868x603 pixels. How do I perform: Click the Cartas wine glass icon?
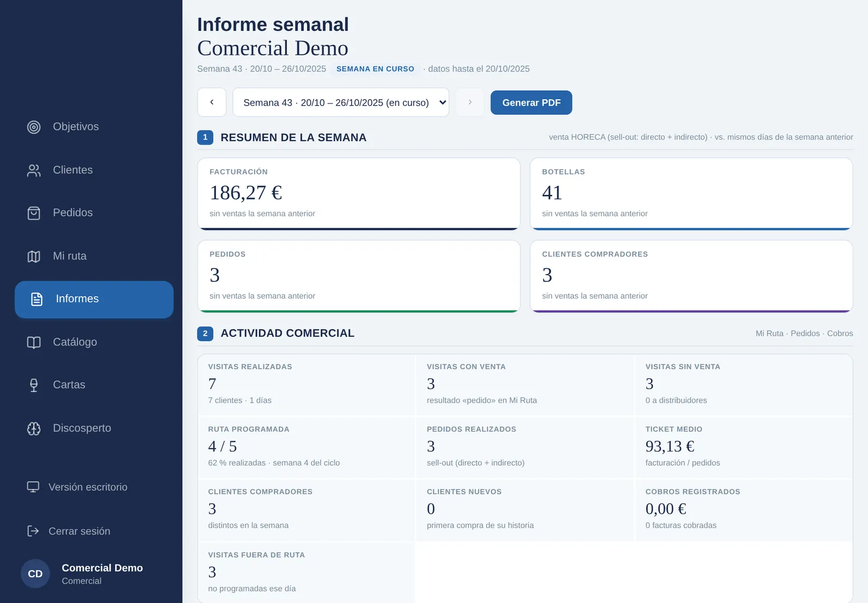[x=34, y=385]
